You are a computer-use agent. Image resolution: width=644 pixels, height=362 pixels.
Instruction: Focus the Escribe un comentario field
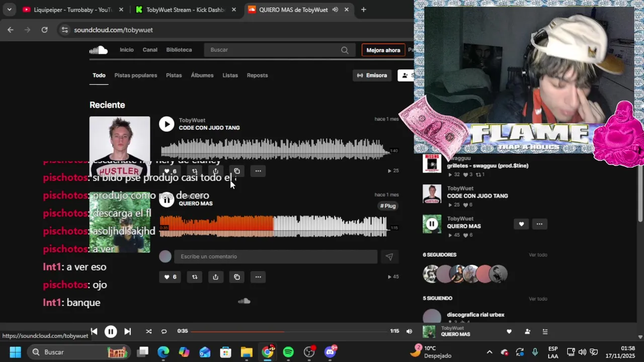point(276,256)
